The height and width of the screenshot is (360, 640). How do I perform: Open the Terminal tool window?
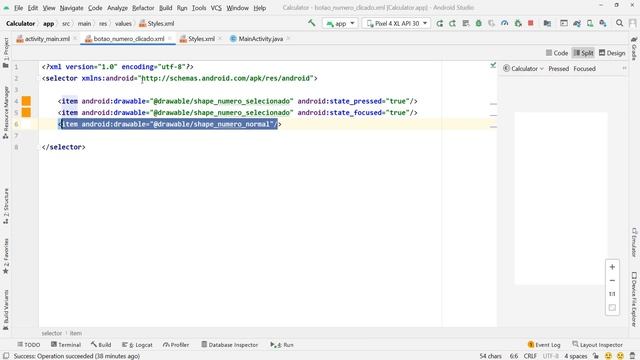pos(66,345)
